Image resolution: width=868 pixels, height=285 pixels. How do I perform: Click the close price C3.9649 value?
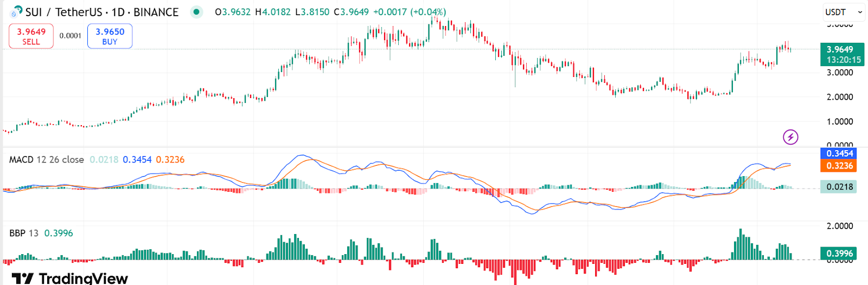[351, 12]
